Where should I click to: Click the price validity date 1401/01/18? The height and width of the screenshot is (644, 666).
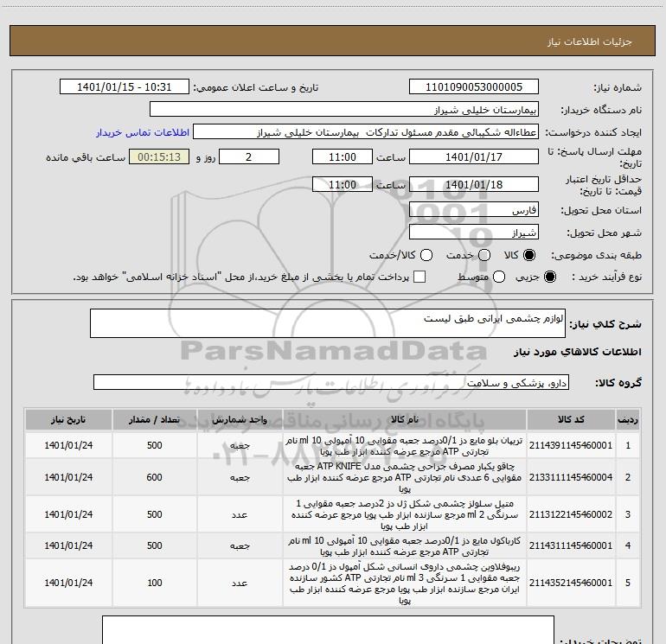pos(474,184)
